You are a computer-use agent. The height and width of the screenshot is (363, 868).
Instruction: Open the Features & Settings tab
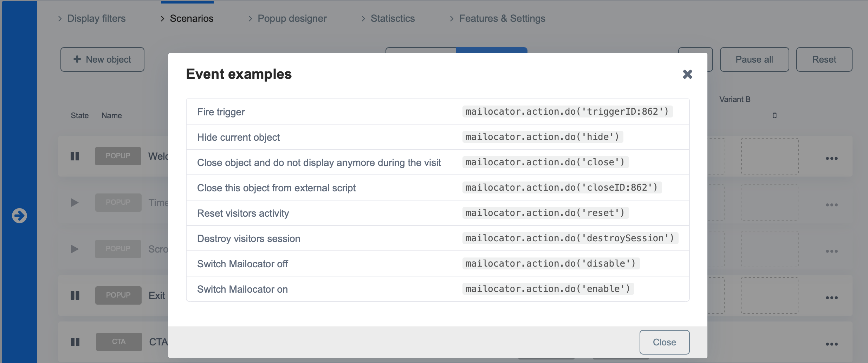pos(497,18)
